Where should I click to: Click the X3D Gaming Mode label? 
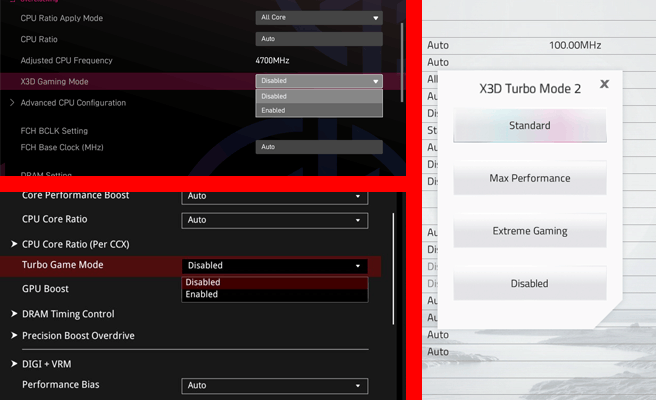(x=54, y=82)
